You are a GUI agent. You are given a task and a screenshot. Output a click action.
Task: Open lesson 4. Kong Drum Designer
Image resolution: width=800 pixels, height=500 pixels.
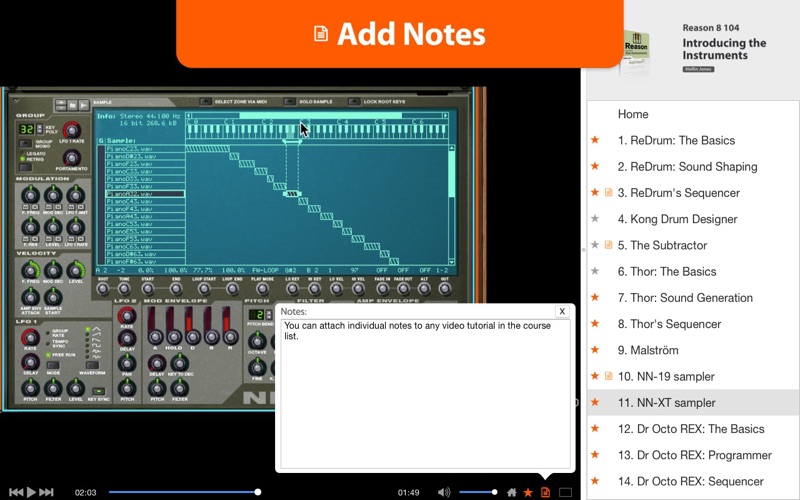click(x=677, y=219)
